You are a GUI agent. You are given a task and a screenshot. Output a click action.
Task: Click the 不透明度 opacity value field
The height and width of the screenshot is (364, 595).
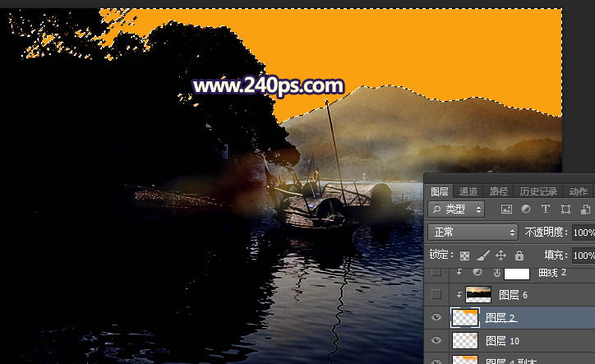click(583, 233)
